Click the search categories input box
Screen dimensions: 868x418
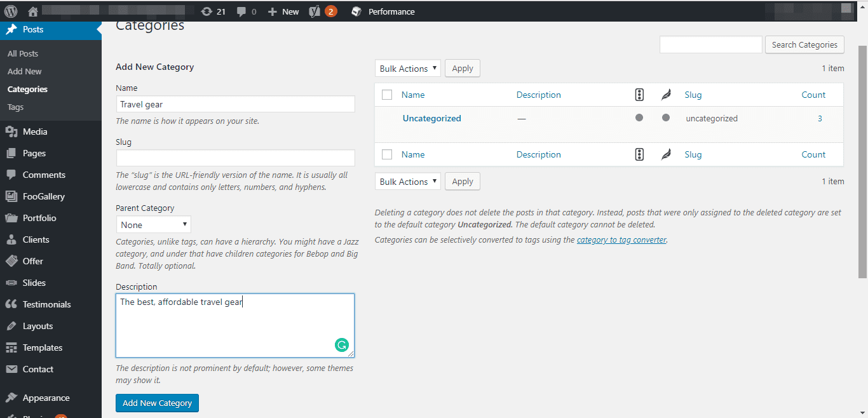[x=711, y=44]
